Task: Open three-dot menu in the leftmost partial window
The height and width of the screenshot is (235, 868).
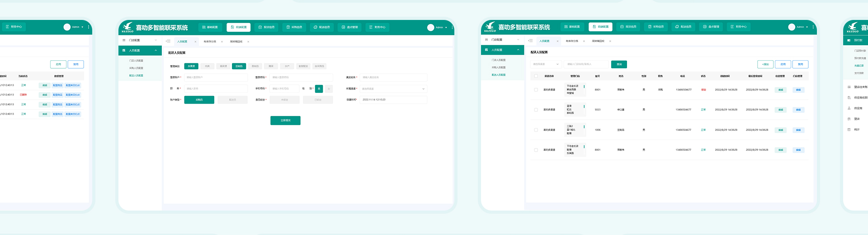Action: pyautogui.click(x=89, y=27)
